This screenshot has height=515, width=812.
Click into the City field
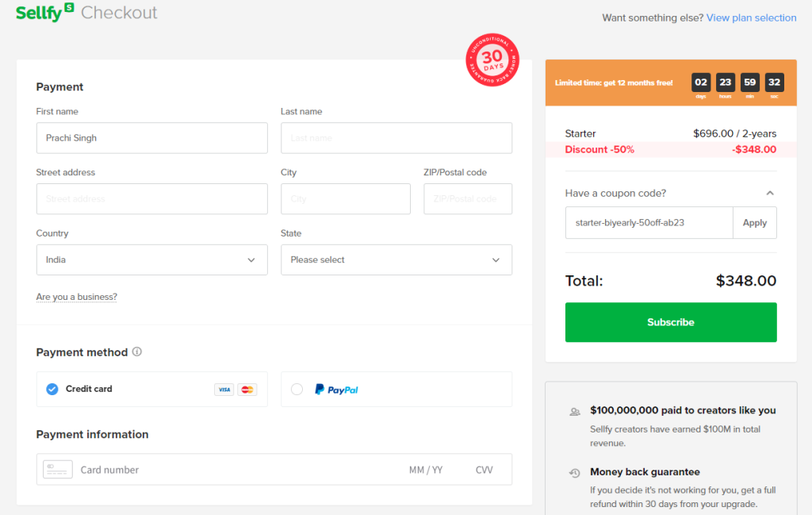pyautogui.click(x=346, y=199)
